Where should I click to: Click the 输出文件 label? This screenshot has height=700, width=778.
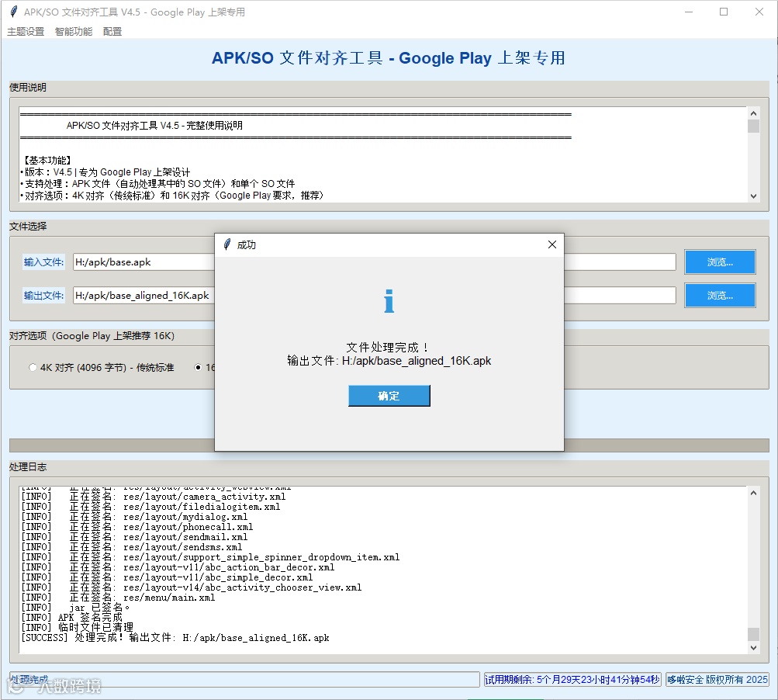(43, 296)
